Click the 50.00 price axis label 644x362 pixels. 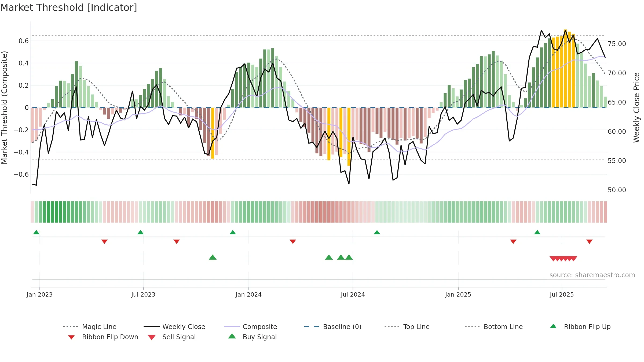click(x=617, y=190)
